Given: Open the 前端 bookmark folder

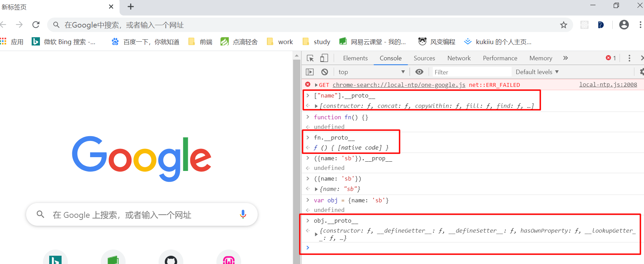Looking at the screenshot, I should click(200, 42).
